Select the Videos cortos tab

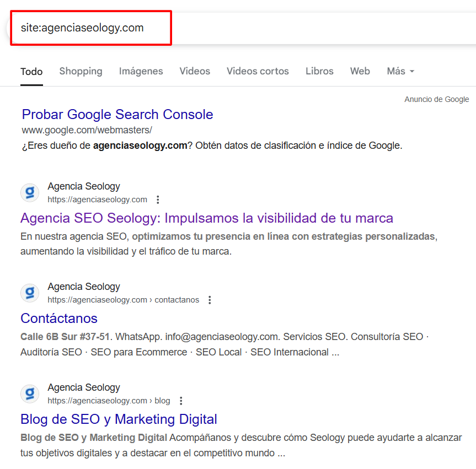(258, 71)
